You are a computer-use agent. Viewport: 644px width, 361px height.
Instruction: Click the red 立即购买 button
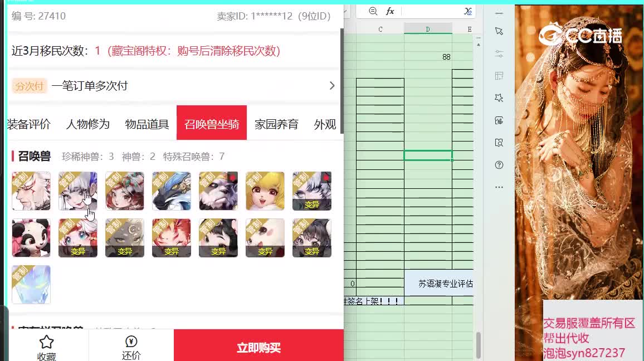tap(258, 345)
